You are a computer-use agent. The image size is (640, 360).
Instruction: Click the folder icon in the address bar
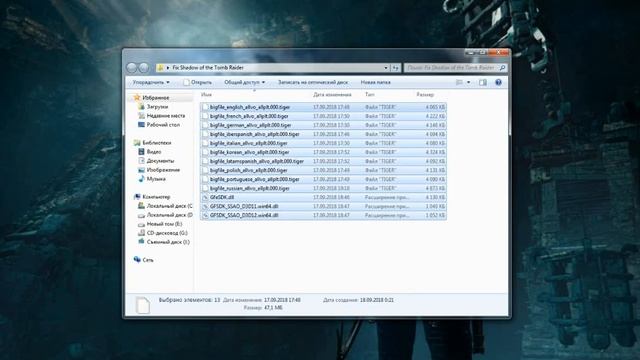coord(160,68)
